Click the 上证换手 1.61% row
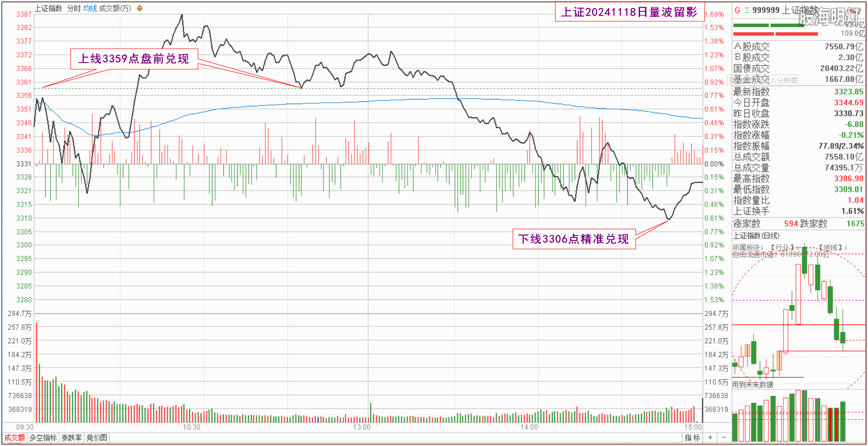The width and height of the screenshot is (868, 446). (x=798, y=211)
